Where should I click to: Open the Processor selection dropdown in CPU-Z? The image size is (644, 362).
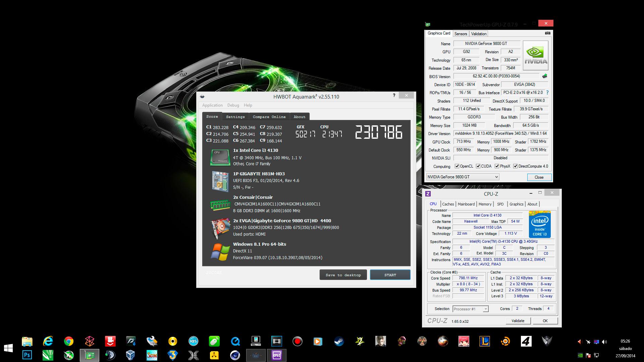[470, 309]
